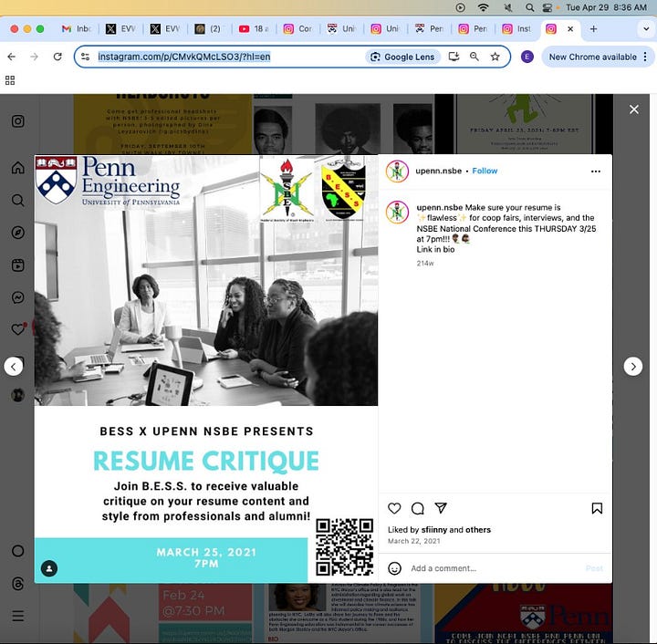The width and height of the screenshot is (657, 644).
Task: Click browser back arrow
Action: [12, 57]
